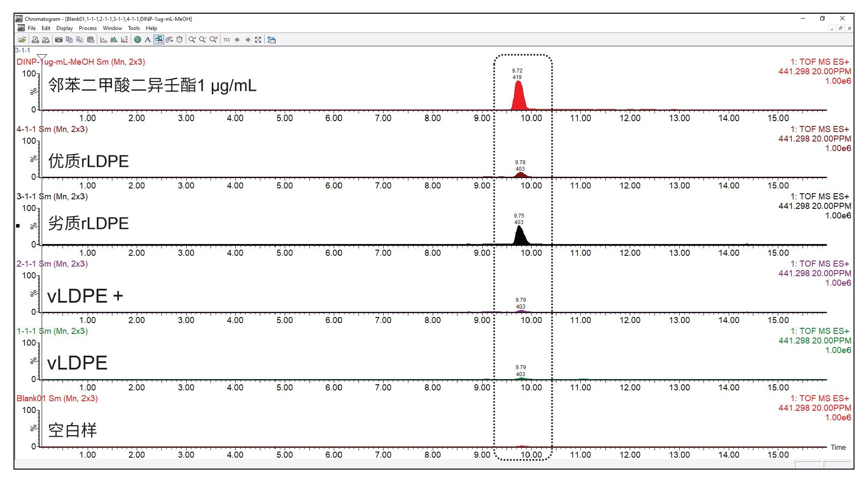Click the zoom in magnifier icon
Screen dimensions: 868x482
[192, 40]
